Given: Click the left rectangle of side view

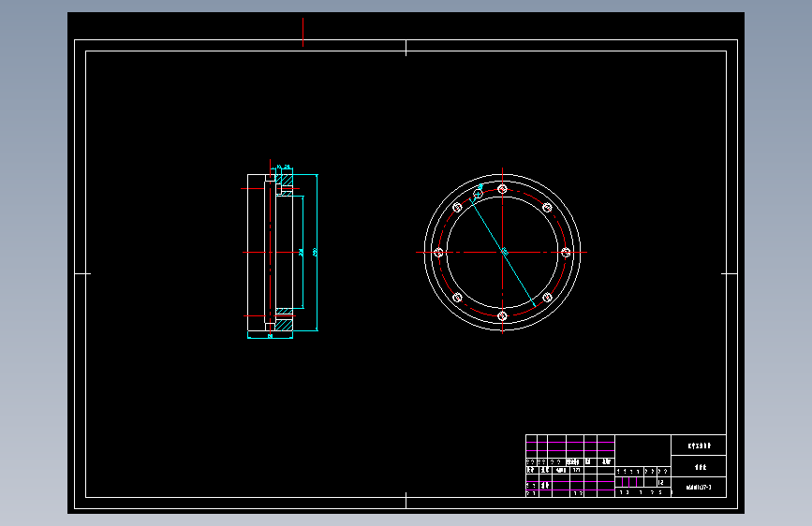Looking at the screenshot, I should click(257, 253).
